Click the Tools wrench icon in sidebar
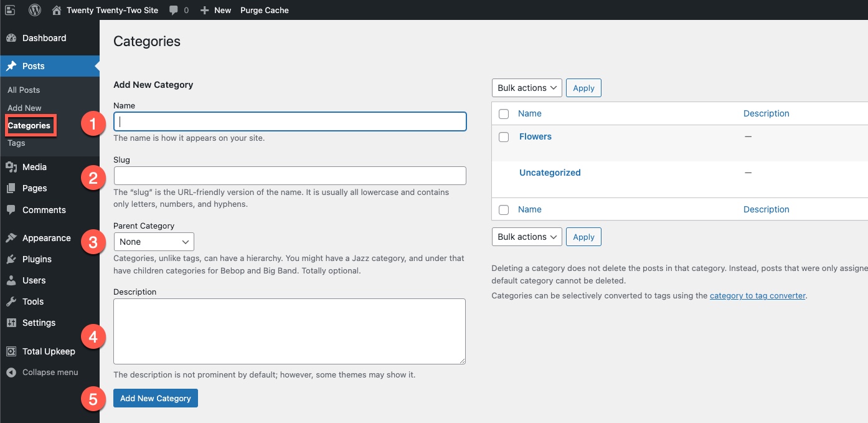Image resolution: width=868 pixels, height=423 pixels. [11, 302]
